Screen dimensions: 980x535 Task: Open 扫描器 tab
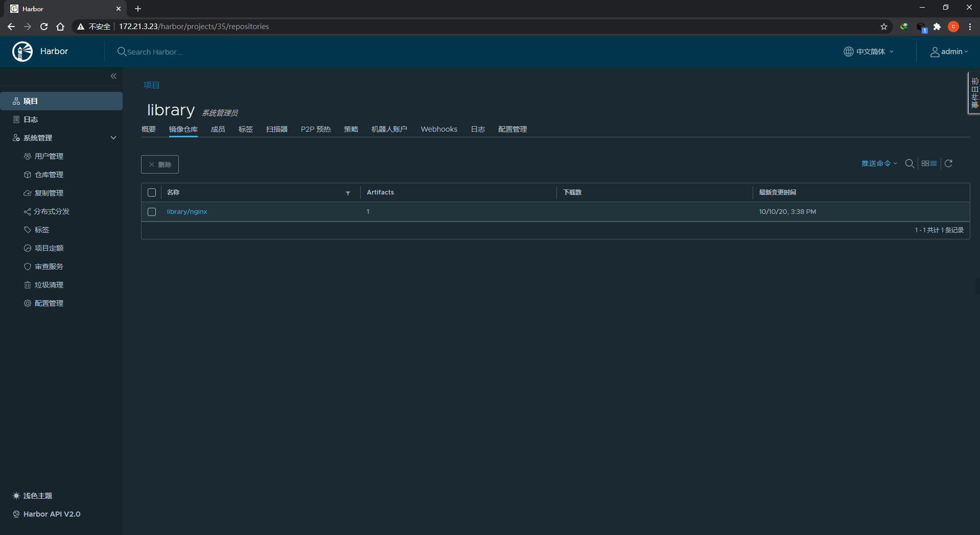pos(277,129)
